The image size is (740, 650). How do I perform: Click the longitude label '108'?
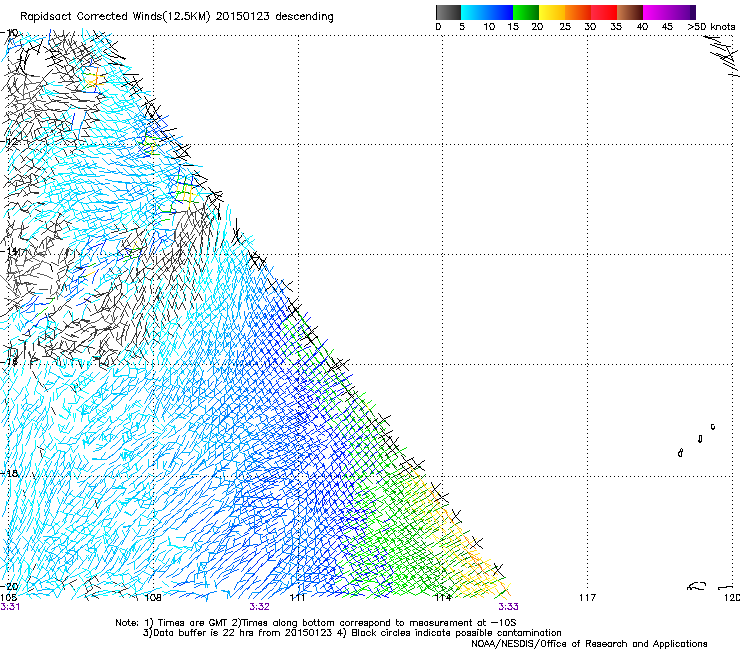[153, 598]
